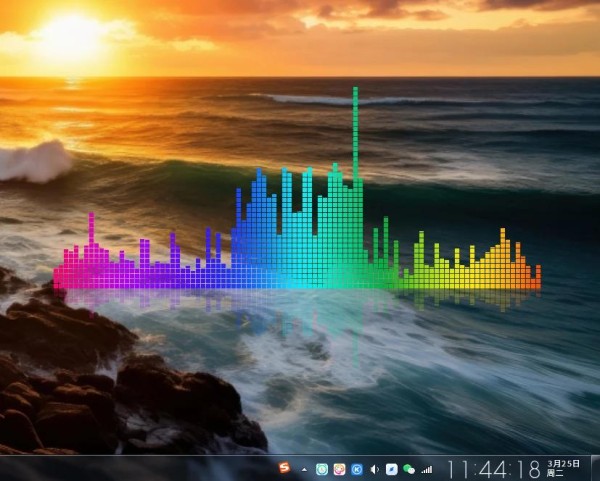This screenshot has height=481, width=600.
Task: Click the 11:44:18 taskbar clock
Action: click(x=494, y=469)
